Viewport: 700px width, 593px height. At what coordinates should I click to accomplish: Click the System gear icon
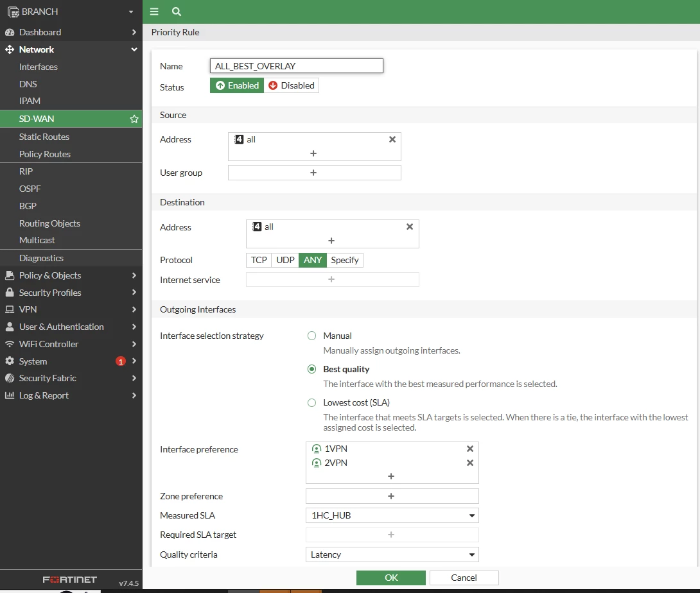pyautogui.click(x=10, y=361)
